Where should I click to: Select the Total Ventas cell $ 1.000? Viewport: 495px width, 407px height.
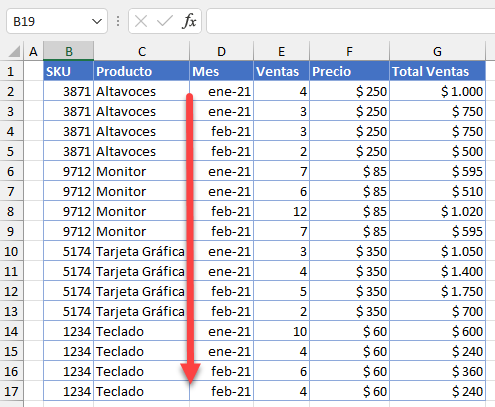tap(437, 91)
